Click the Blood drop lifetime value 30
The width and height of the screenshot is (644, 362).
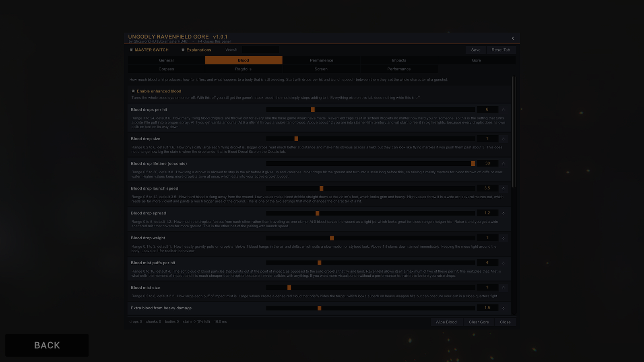487,163
